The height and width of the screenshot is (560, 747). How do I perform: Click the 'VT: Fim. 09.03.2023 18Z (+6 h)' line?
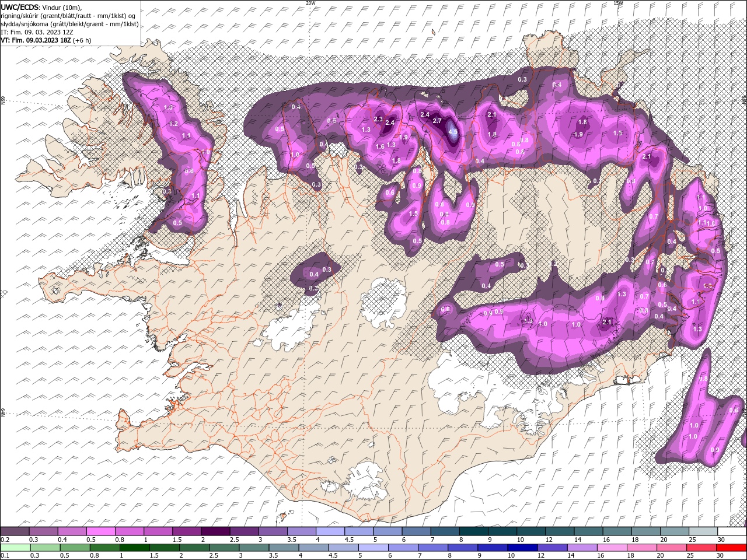(46, 40)
